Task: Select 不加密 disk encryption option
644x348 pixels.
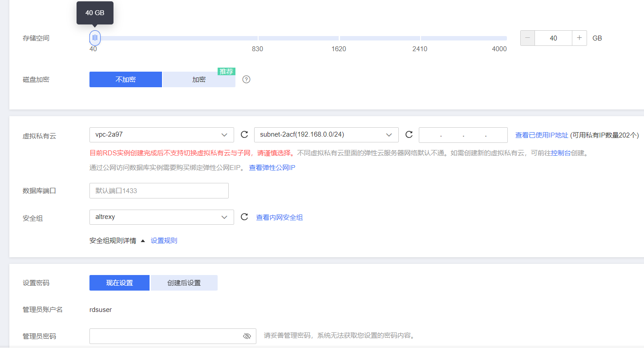Action: pos(126,80)
